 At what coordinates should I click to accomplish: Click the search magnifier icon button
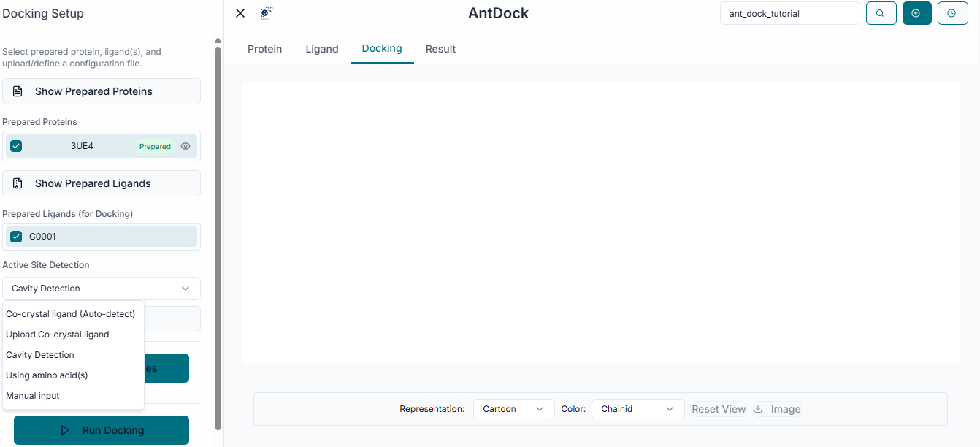881,13
